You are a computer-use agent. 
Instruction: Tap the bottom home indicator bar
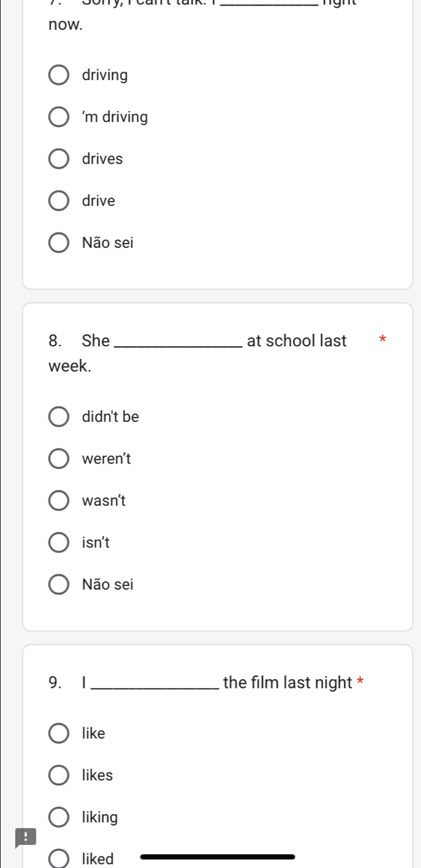pos(218,857)
